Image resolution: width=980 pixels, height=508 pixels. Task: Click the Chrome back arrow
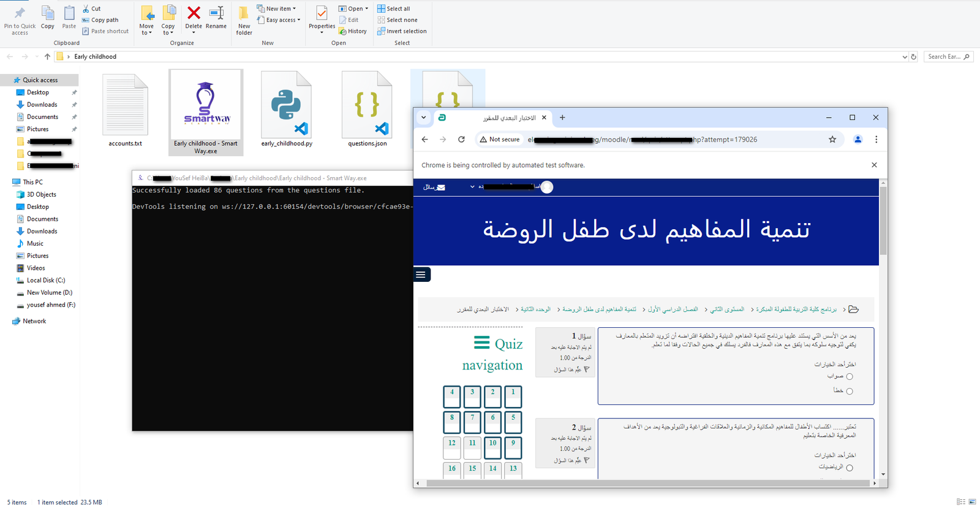click(x=424, y=140)
